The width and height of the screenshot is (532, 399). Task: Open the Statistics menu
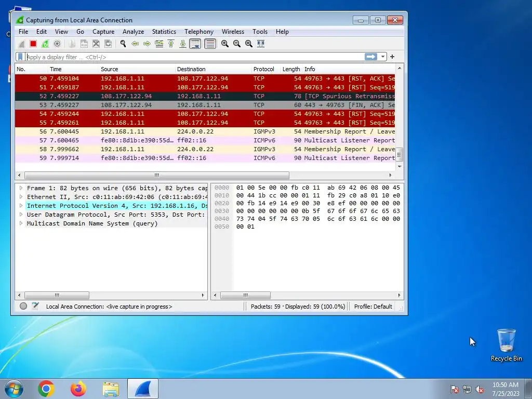(164, 32)
